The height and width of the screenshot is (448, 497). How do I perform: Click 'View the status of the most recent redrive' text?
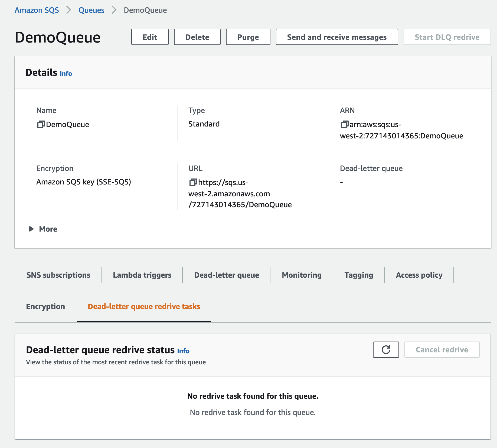[x=116, y=362]
